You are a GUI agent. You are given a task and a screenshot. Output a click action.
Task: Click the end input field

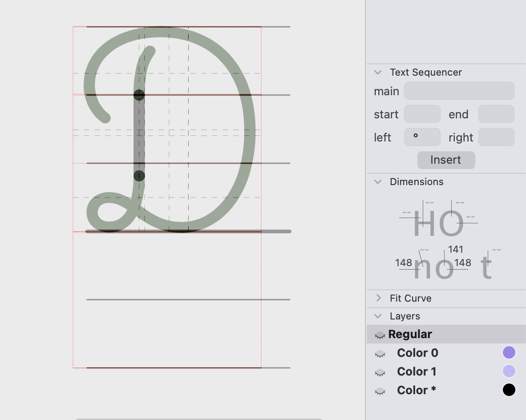(x=496, y=114)
